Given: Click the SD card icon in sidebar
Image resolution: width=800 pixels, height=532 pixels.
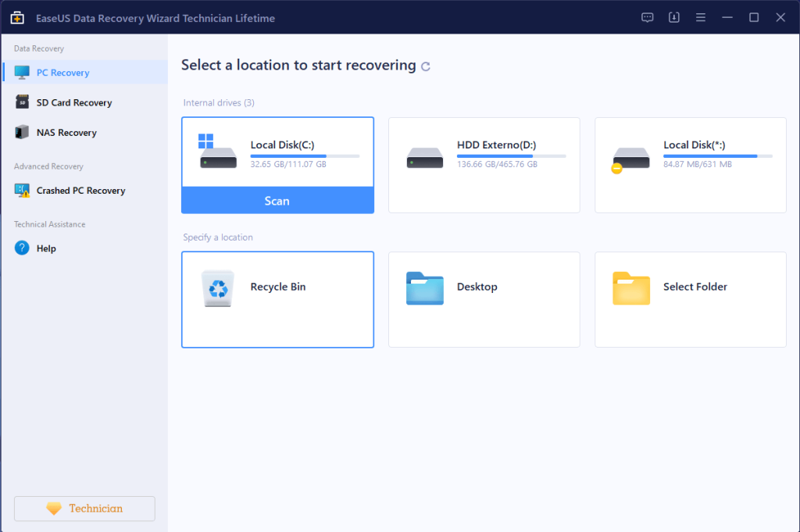Looking at the screenshot, I should (22, 102).
